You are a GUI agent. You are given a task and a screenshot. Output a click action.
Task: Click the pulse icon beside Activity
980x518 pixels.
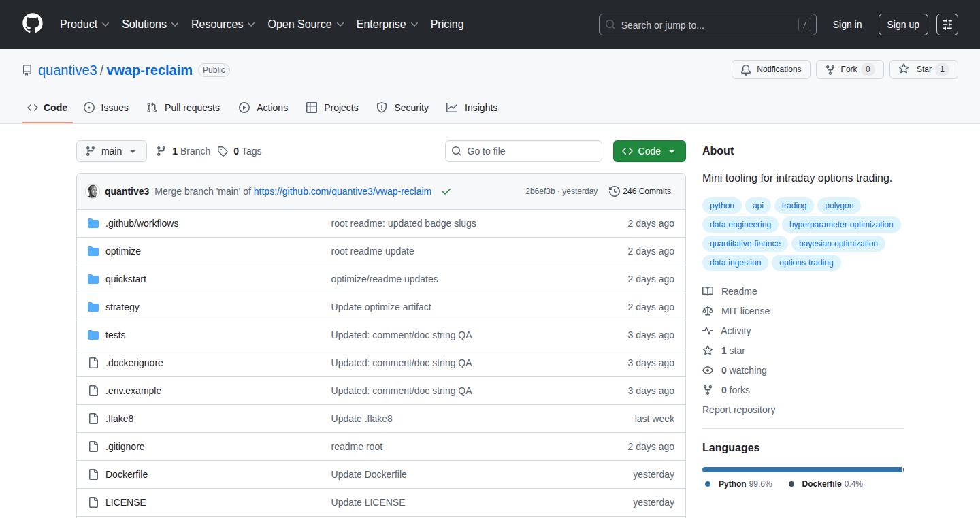(708, 331)
